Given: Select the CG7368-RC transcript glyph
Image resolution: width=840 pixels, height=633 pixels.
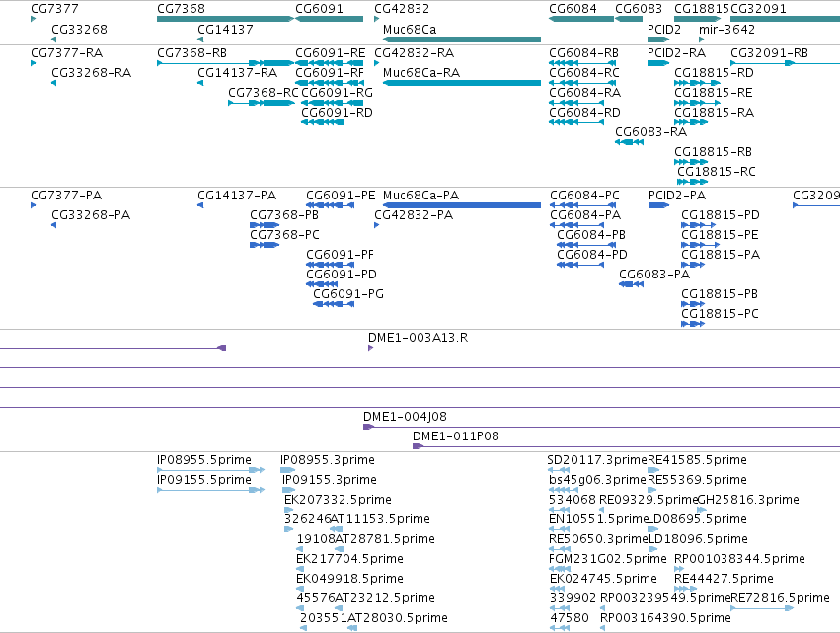Looking at the screenshot, I should (x=262, y=103).
